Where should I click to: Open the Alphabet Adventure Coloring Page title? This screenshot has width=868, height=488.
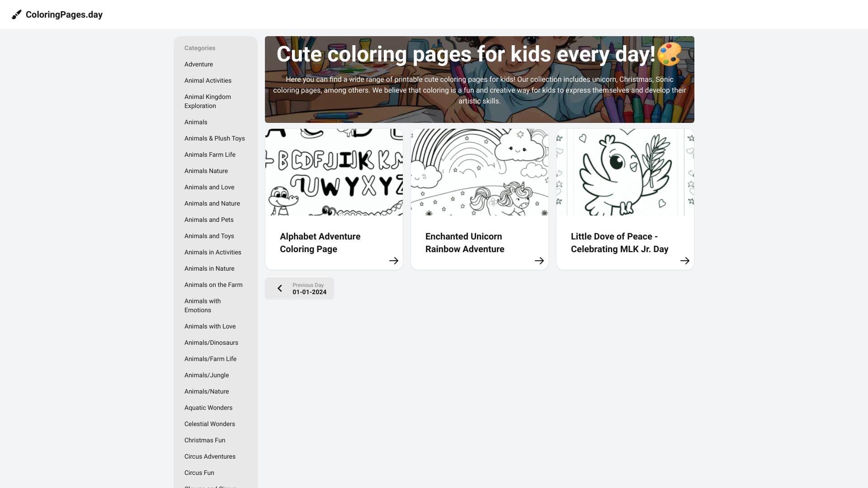click(x=320, y=243)
